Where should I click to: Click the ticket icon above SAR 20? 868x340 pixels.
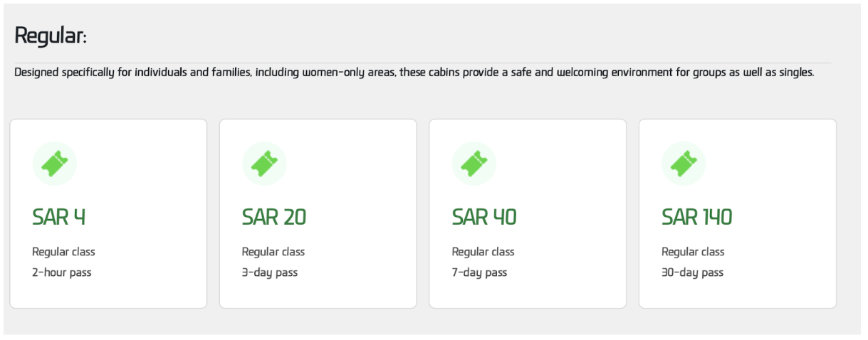pyautogui.click(x=264, y=164)
